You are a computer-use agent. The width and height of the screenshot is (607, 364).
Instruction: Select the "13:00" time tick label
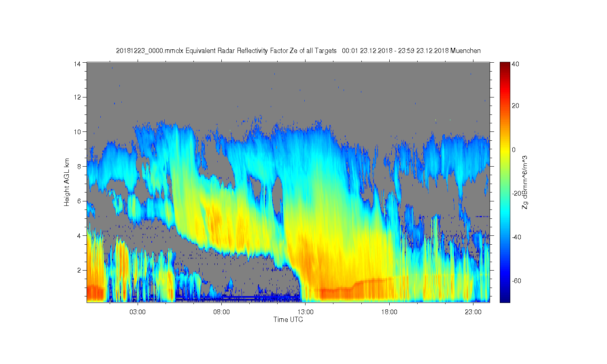coord(306,312)
